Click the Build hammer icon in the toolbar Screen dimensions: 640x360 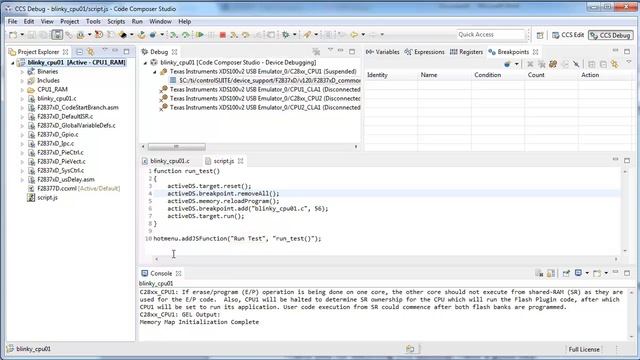tap(122, 35)
